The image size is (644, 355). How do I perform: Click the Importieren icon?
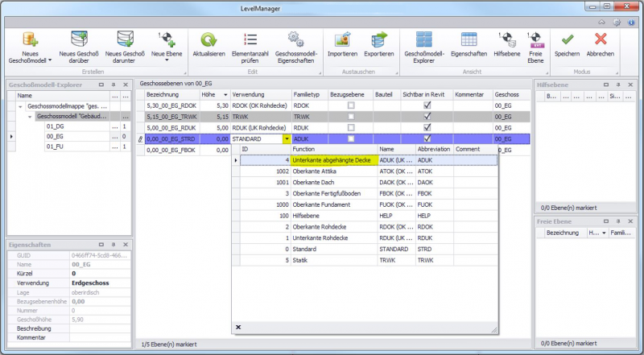(x=343, y=39)
